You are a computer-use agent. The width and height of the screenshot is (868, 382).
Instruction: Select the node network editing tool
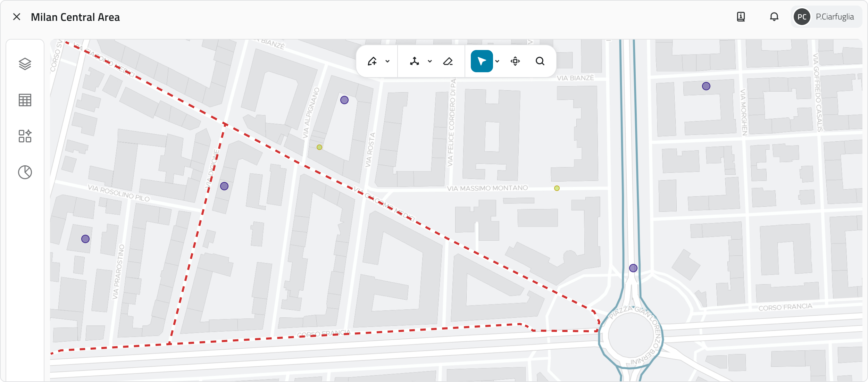click(x=415, y=61)
